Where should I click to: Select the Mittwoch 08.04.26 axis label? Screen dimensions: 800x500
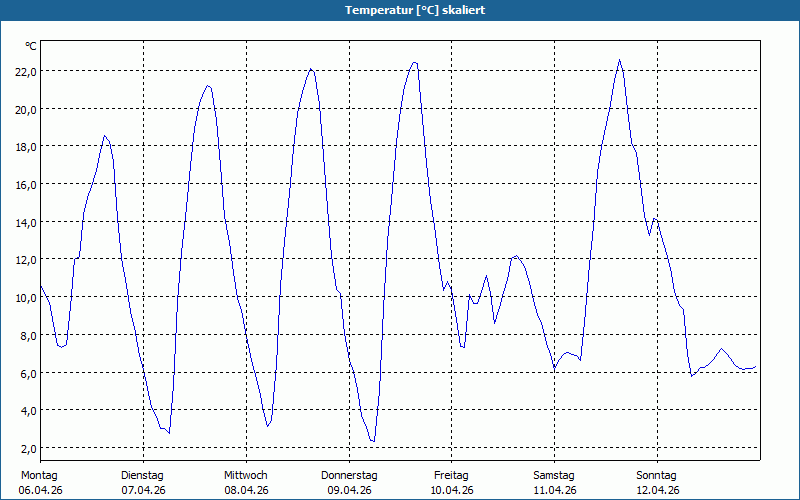[x=246, y=483]
